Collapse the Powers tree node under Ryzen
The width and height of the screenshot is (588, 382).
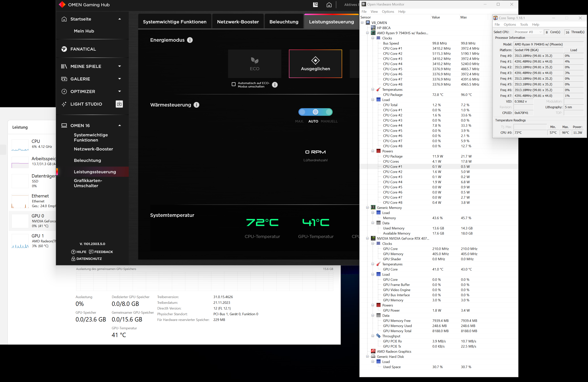[x=373, y=151]
